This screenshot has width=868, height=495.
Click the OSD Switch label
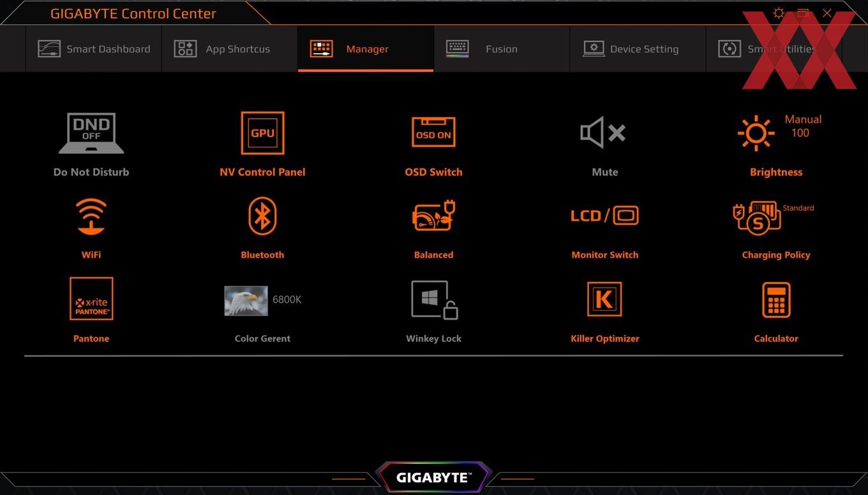click(433, 172)
